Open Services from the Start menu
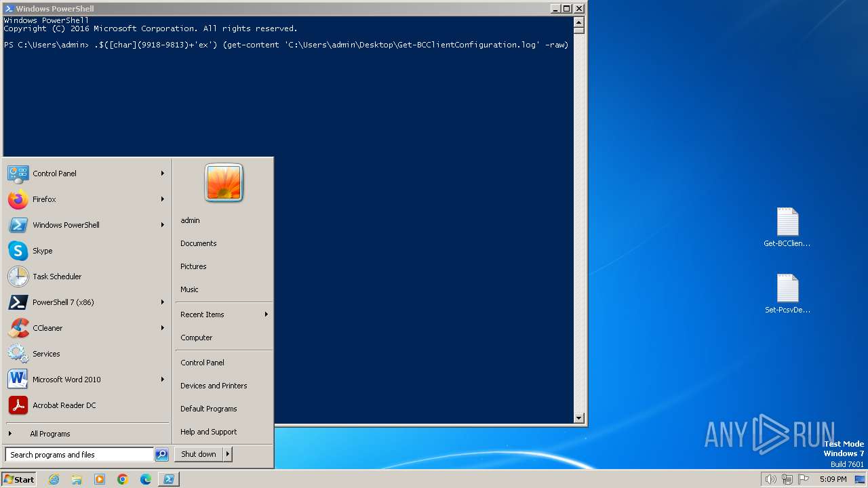 click(87, 354)
